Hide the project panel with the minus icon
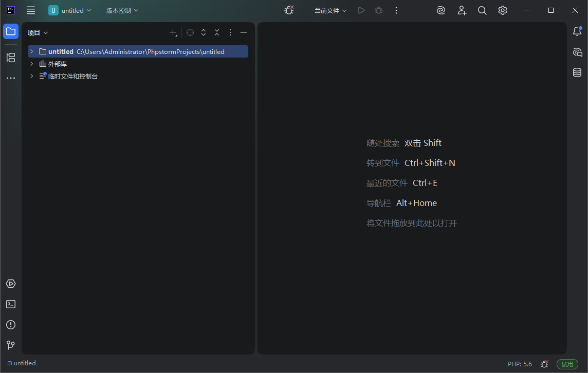Screen dimensions: 588x373 coord(243,32)
